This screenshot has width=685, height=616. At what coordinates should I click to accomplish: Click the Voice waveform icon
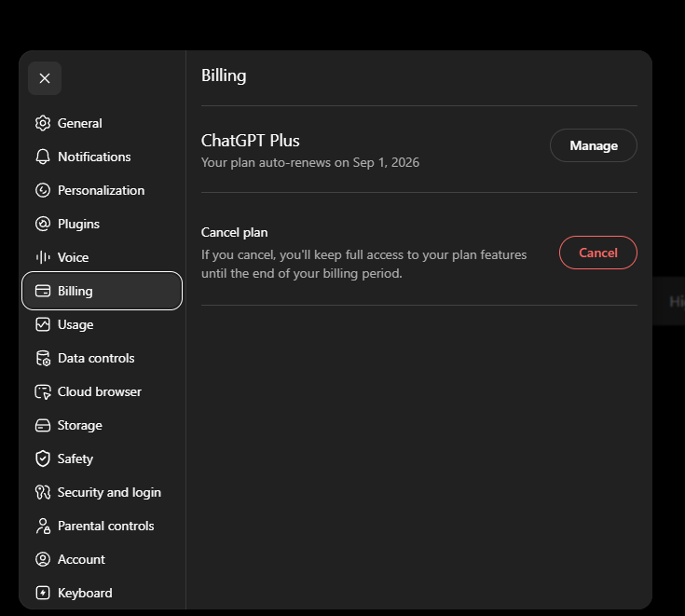coord(43,257)
